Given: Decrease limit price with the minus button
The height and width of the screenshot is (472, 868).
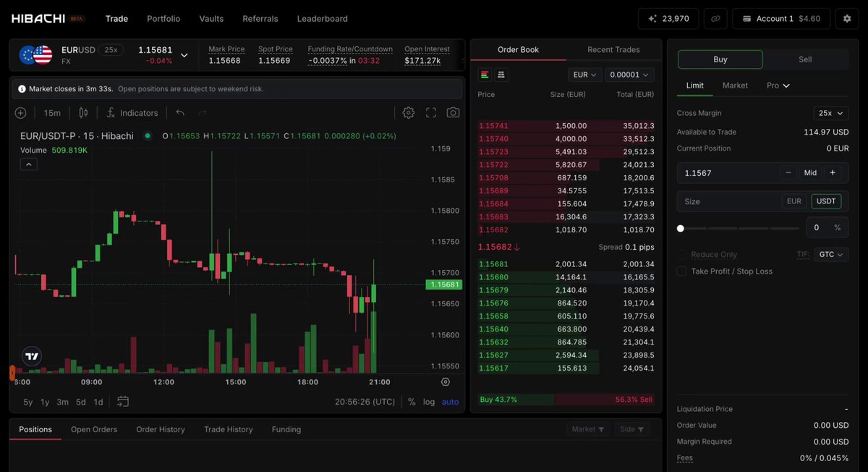Looking at the screenshot, I should (x=788, y=173).
